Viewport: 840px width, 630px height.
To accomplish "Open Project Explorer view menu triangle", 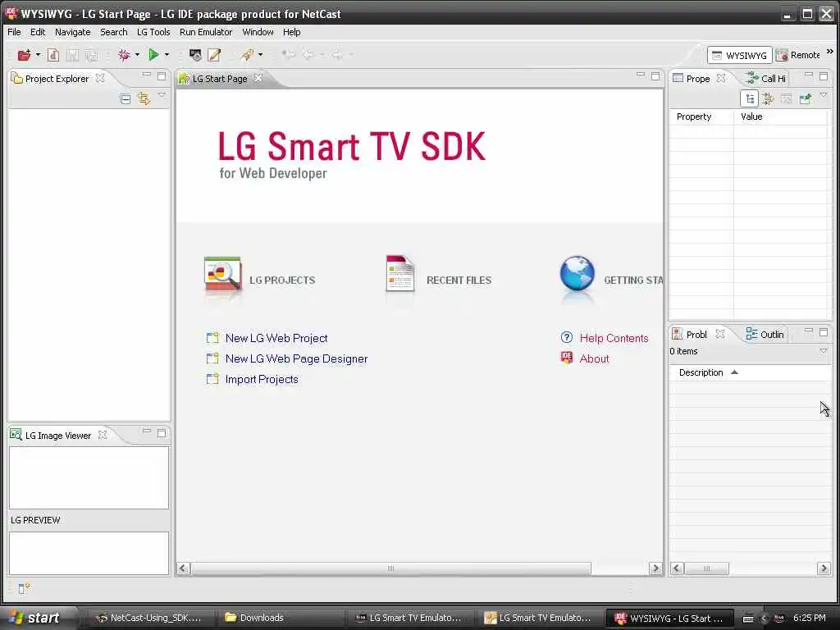I will point(162,95).
